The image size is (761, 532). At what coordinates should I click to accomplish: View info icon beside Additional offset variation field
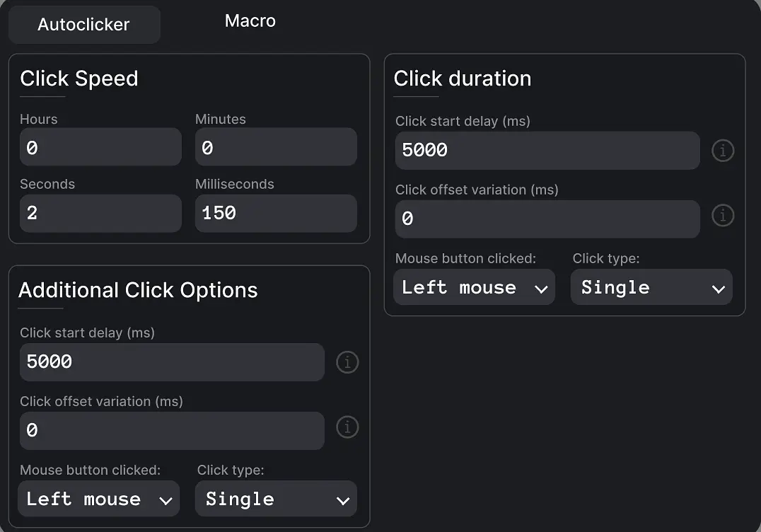click(x=347, y=427)
